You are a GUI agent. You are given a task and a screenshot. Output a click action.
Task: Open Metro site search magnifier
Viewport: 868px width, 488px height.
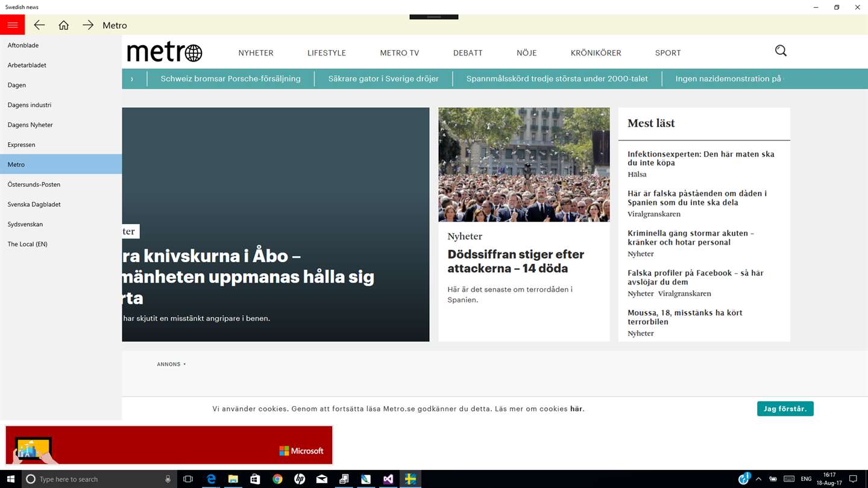pyautogui.click(x=781, y=51)
